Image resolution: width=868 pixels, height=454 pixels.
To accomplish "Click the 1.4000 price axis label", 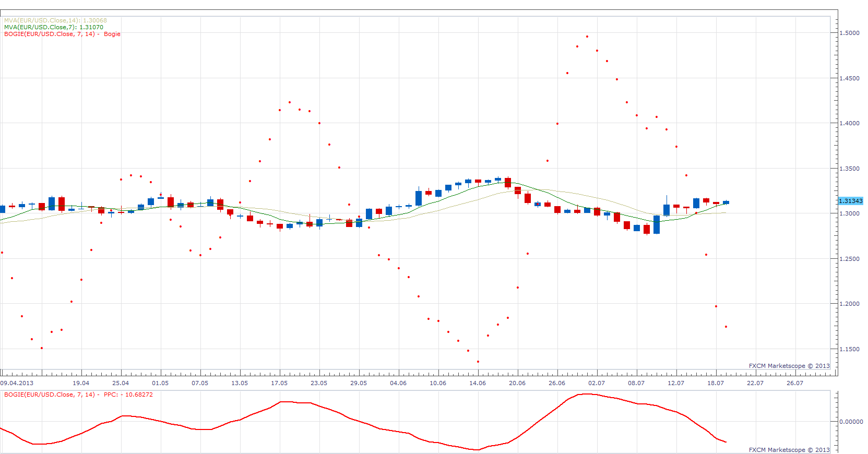I will click(x=849, y=123).
